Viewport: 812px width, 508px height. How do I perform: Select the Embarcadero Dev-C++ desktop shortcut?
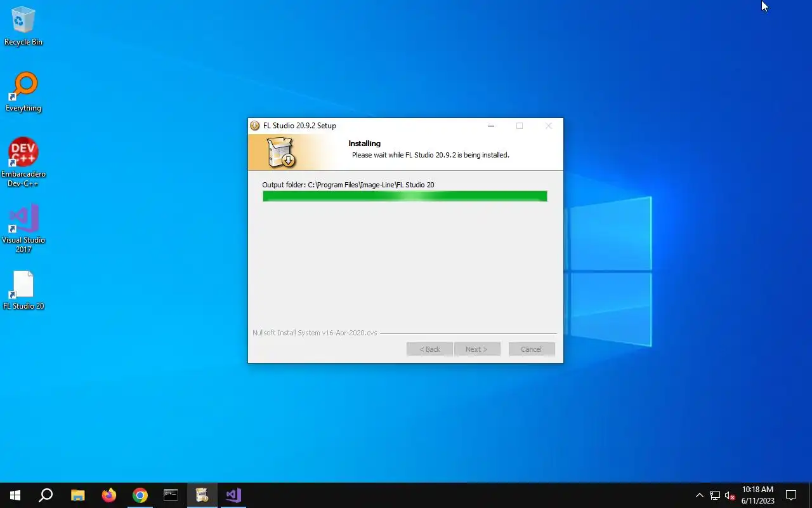pyautogui.click(x=23, y=163)
